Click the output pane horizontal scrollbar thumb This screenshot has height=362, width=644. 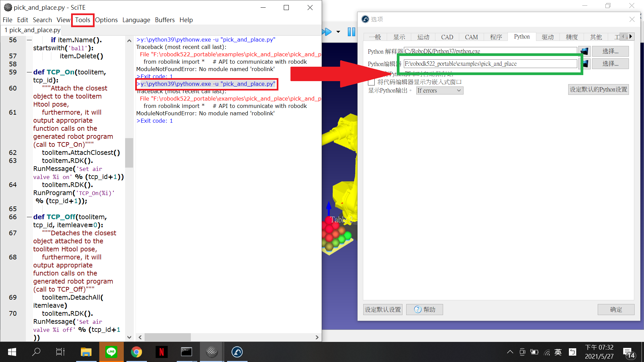pyautogui.click(x=168, y=337)
